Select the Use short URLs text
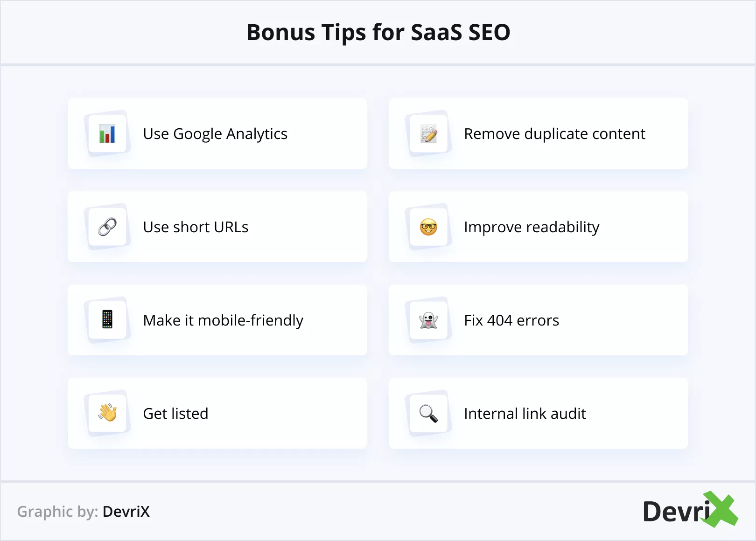This screenshot has width=756, height=541. 196,227
